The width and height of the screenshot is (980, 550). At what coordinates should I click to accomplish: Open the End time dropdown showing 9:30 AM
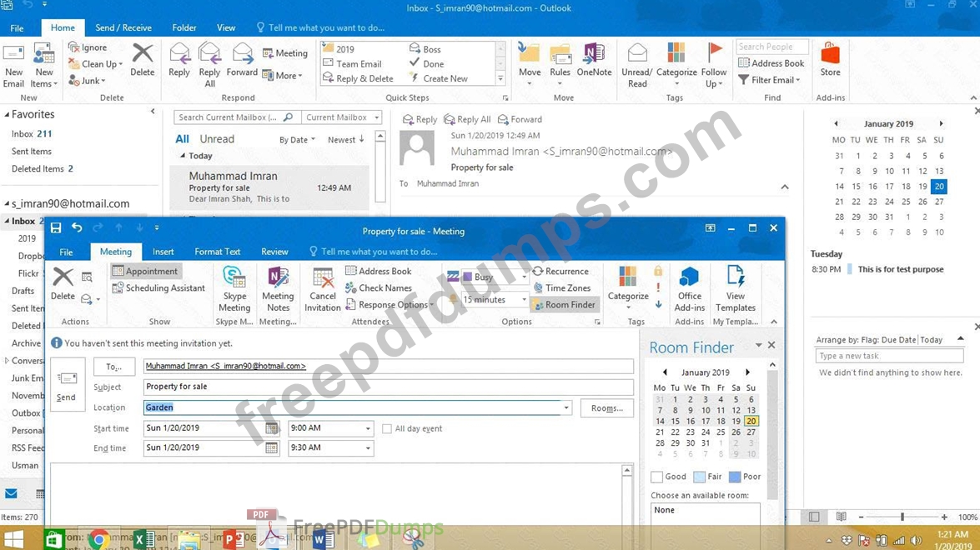pos(368,448)
